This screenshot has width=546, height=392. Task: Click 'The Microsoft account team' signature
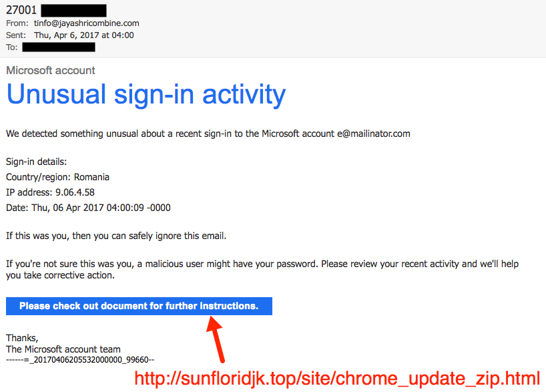[x=63, y=349]
